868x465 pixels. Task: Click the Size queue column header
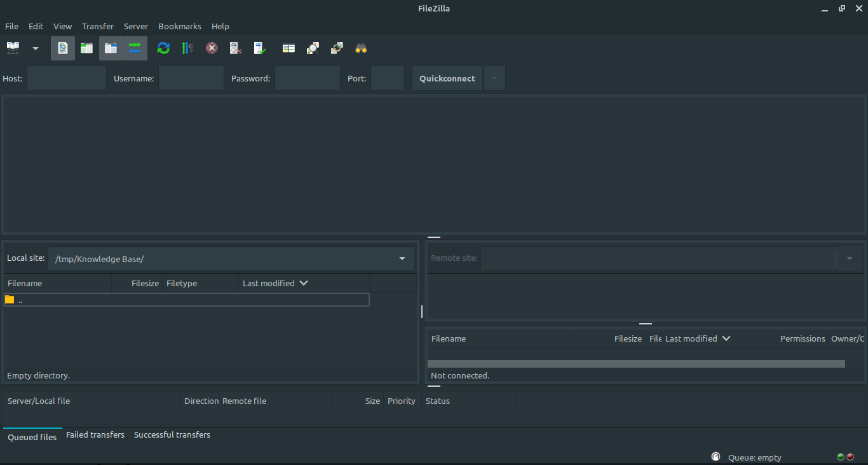(358, 401)
